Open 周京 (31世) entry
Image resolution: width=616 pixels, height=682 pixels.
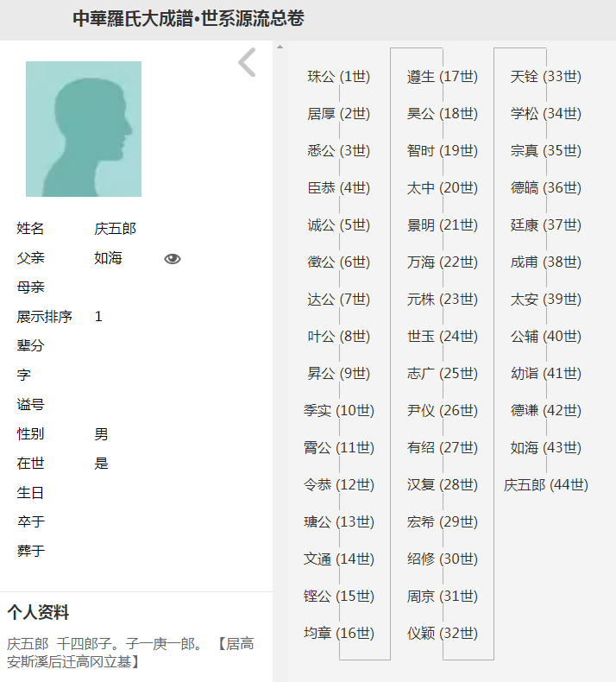click(x=442, y=596)
